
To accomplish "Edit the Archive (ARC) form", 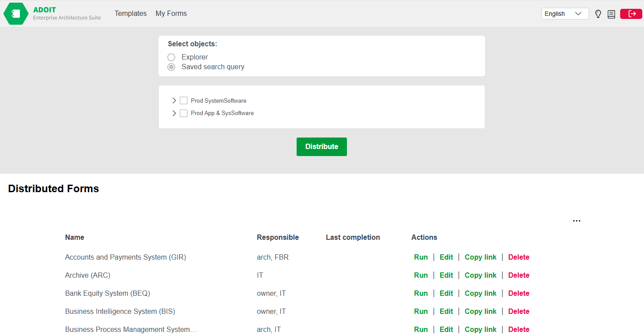I will pos(446,275).
